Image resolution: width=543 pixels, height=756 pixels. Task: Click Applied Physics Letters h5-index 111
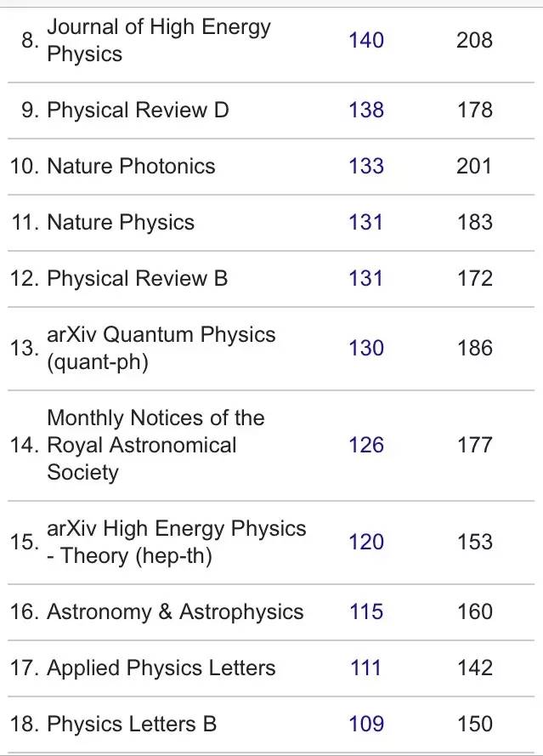366,668
